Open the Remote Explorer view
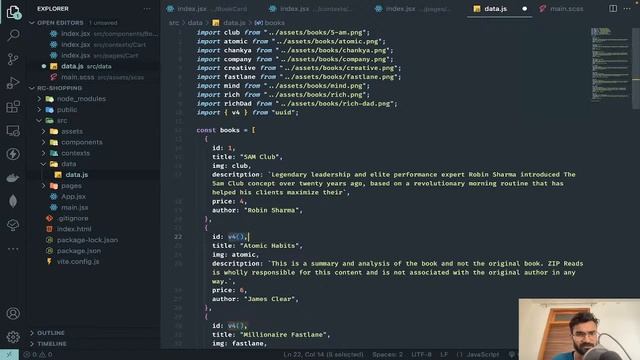This screenshot has height=360, width=640. point(13,131)
